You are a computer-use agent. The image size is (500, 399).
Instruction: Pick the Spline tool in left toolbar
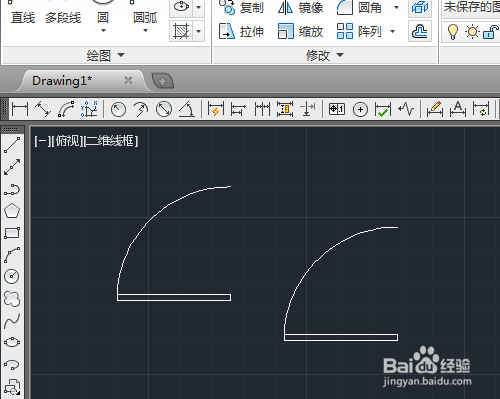pyautogui.click(x=12, y=321)
